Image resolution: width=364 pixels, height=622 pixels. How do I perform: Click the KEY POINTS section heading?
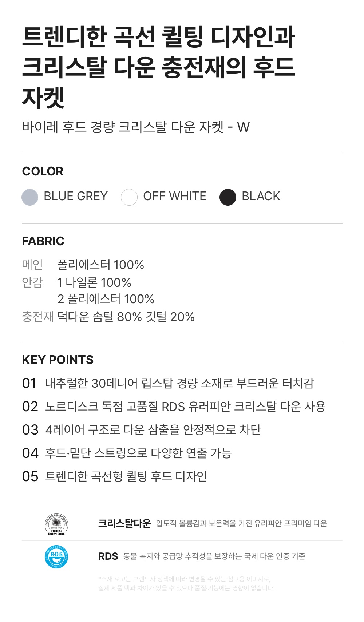pyautogui.click(x=58, y=360)
